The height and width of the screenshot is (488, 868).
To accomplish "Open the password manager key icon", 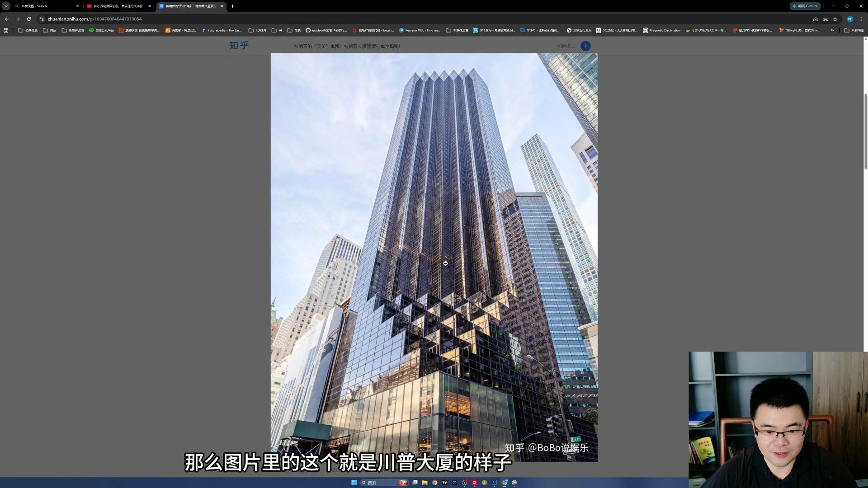I will point(825,19).
